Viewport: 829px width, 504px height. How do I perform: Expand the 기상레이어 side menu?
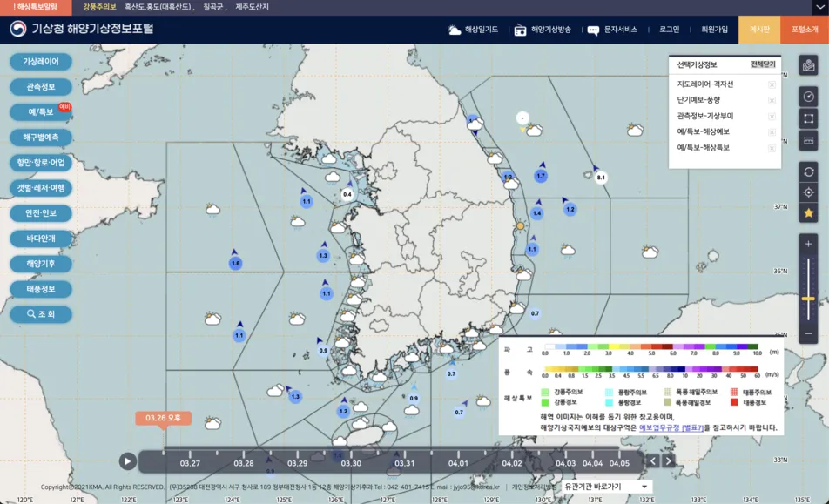(x=41, y=62)
